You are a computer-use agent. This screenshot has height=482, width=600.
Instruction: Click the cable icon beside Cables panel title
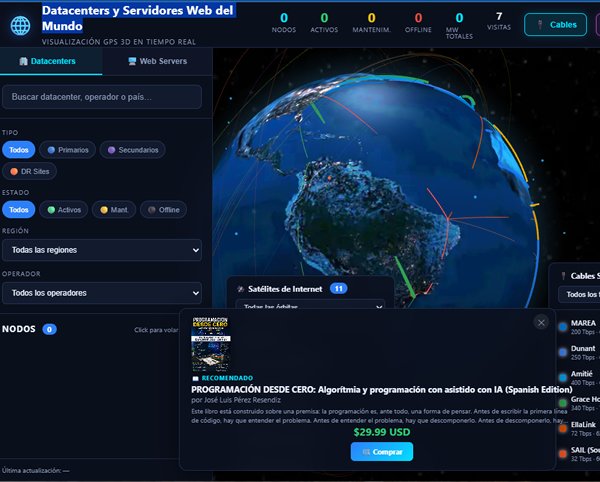click(563, 276)
